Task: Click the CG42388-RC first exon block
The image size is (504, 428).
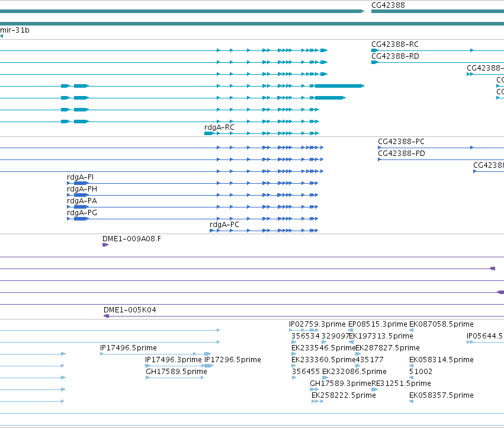Action: tap(375, 50)
